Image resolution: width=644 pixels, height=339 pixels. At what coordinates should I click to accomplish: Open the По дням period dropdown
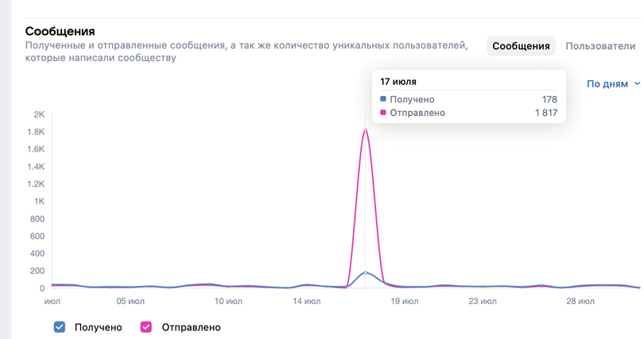click(607, 83)
